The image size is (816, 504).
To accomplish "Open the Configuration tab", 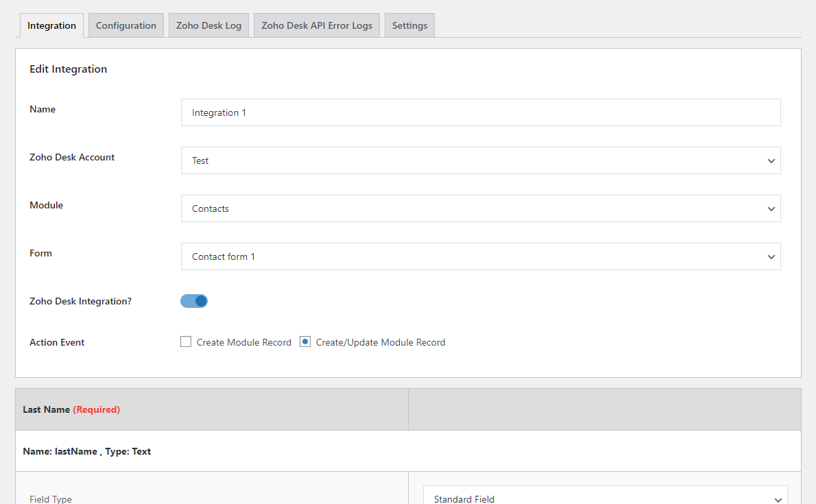I will click(126, 25).
